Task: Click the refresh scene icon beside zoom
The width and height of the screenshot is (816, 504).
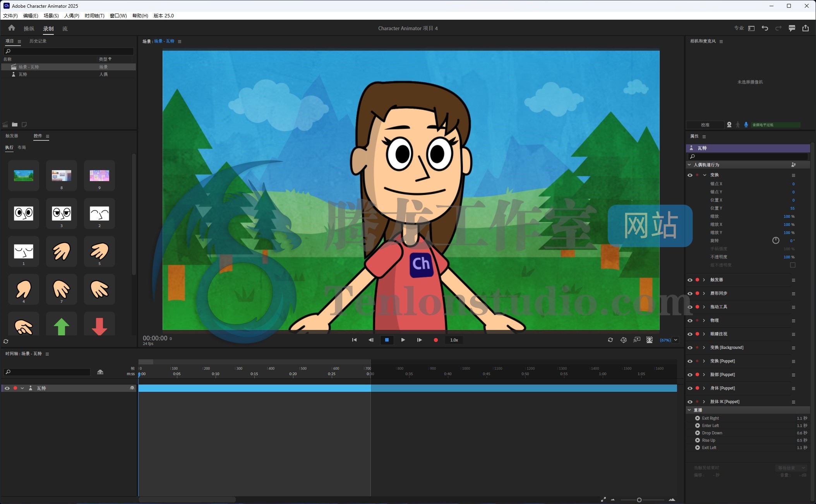Action: coord(610,340)
